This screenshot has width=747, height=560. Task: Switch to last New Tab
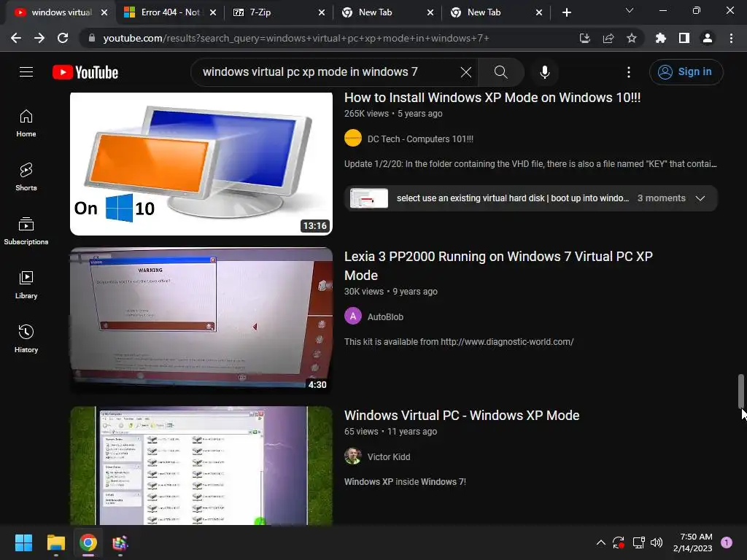point(496,12)
